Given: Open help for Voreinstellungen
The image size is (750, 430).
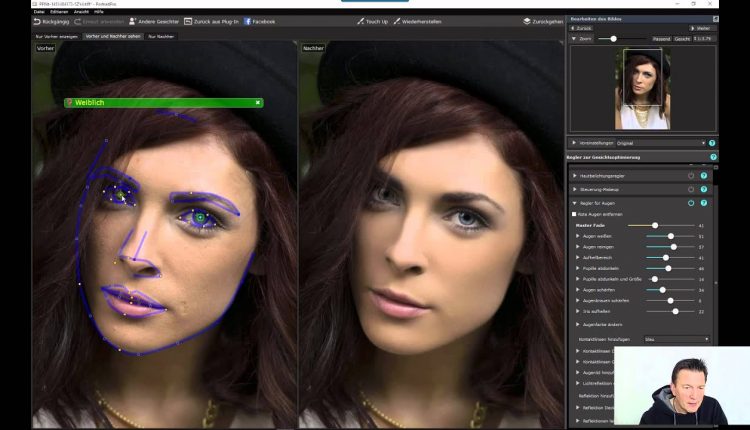Looking at the screenshot, I should [712, 143].
